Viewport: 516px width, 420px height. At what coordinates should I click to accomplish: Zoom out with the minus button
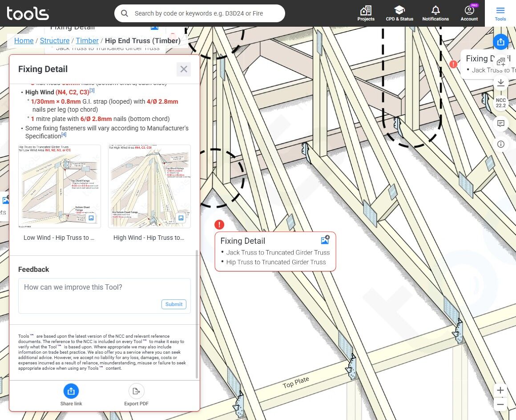click(500, 404)
